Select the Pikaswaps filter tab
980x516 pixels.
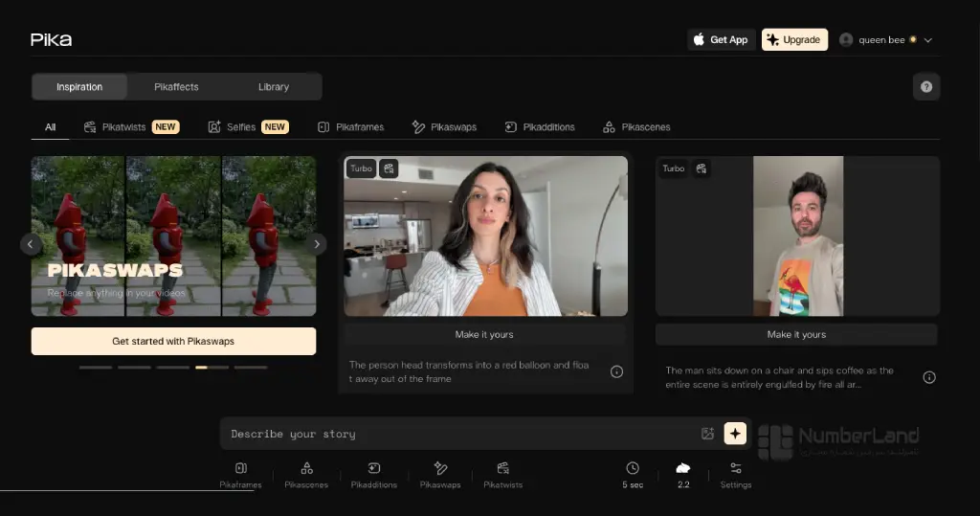444,127
